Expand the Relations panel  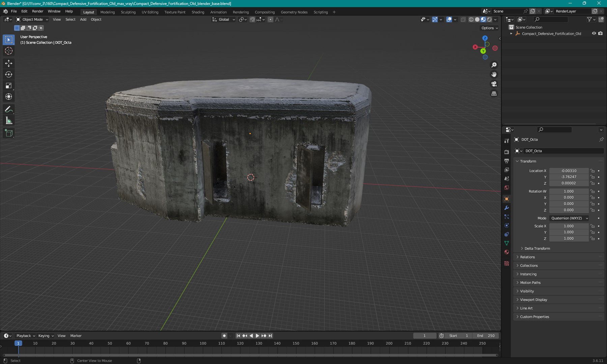pyautogui.click(x=527, y=257)
